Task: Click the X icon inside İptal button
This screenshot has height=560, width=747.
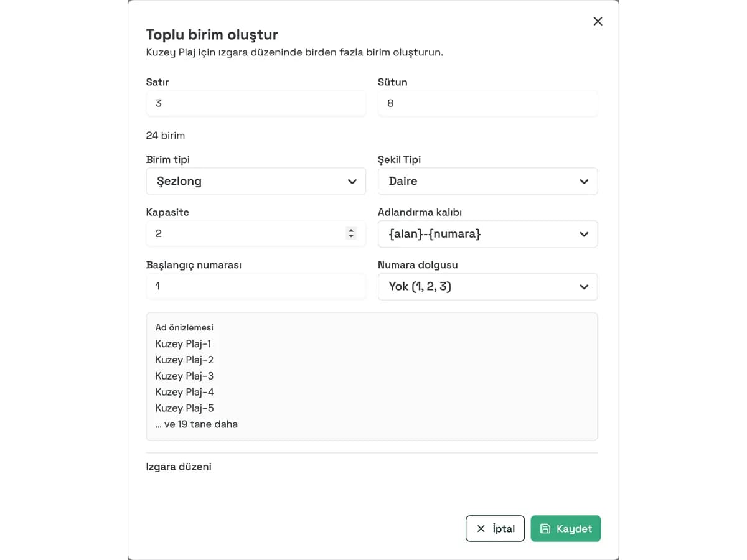Action: (481, 528)
